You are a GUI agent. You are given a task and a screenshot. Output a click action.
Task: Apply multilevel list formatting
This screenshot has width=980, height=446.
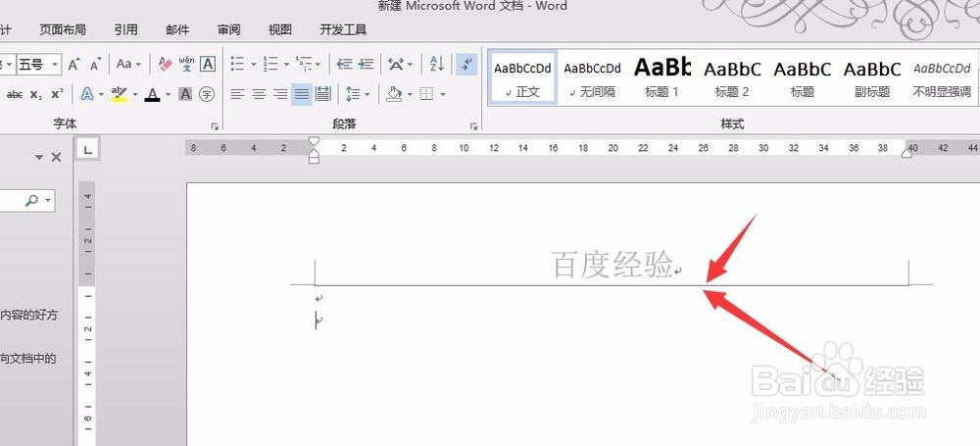[304, 64]
